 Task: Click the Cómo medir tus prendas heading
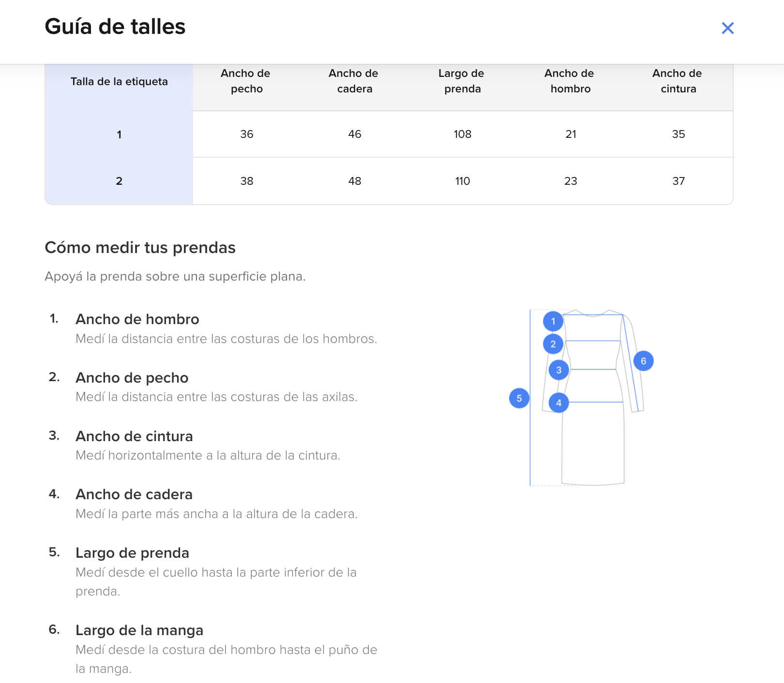(140, 248)
